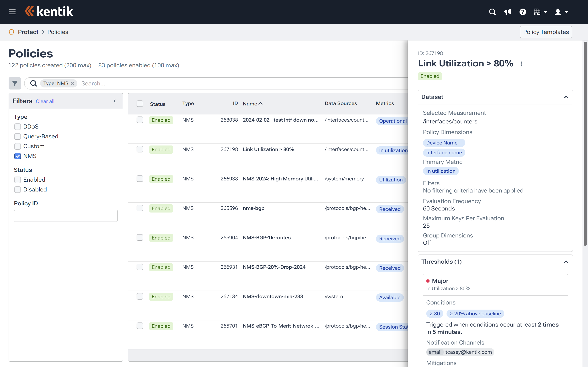Collapse the Thresholds section panel
Screen dimensions: 588x367
[566, 262]
